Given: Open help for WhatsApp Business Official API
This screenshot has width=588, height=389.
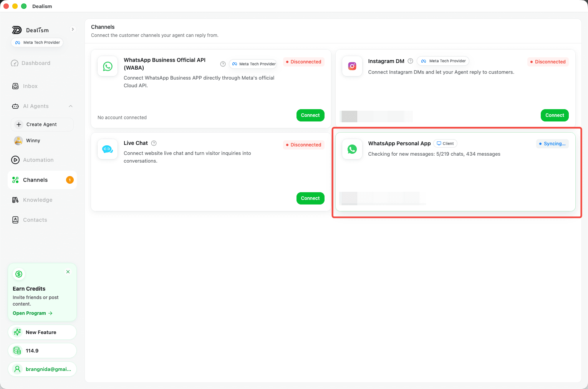Looking at the screenshot, I should pyautogui.click(x=223, y=64).
